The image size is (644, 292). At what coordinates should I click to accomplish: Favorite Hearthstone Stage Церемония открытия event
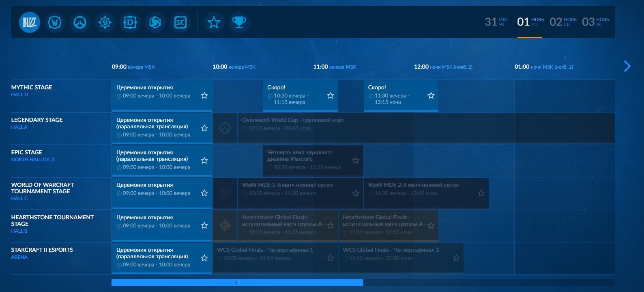(204, 225)
